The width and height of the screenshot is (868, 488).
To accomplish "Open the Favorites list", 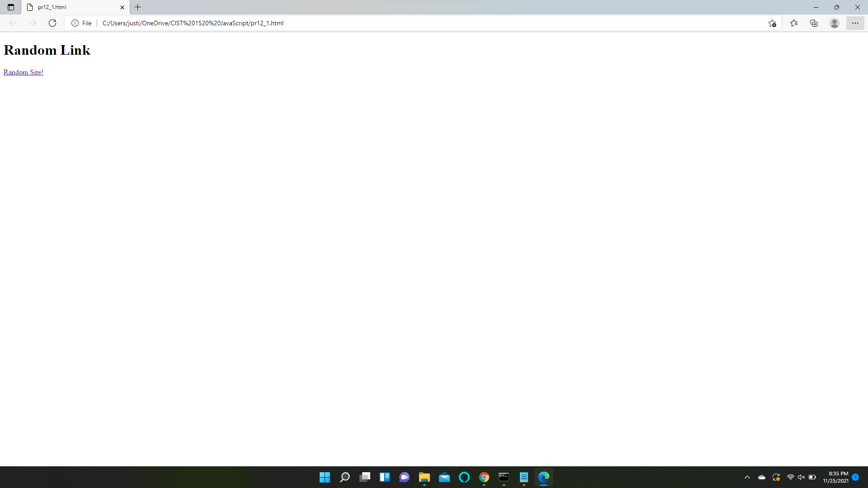I will coord(794,23).
